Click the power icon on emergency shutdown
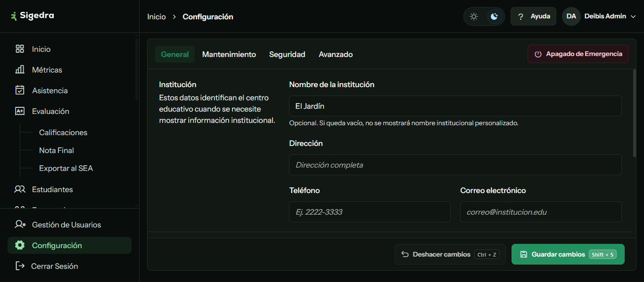Screen dimensions: 644x282 [x=538, y=54]
